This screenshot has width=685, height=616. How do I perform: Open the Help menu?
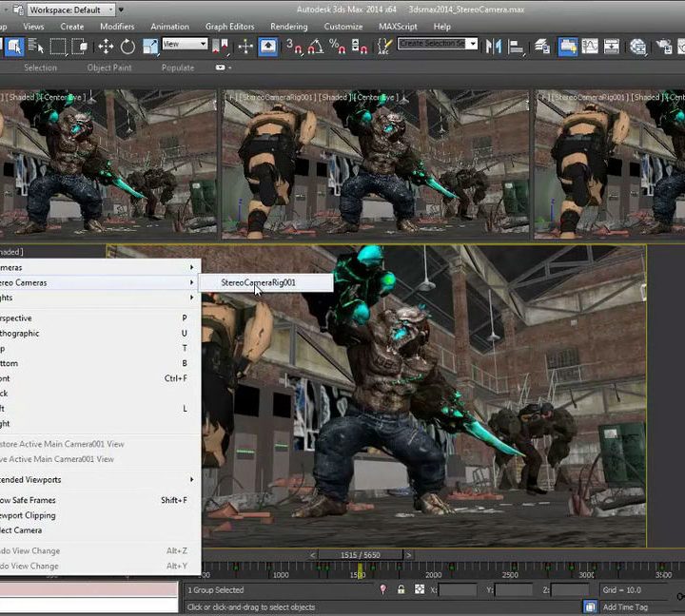point(442,27)
